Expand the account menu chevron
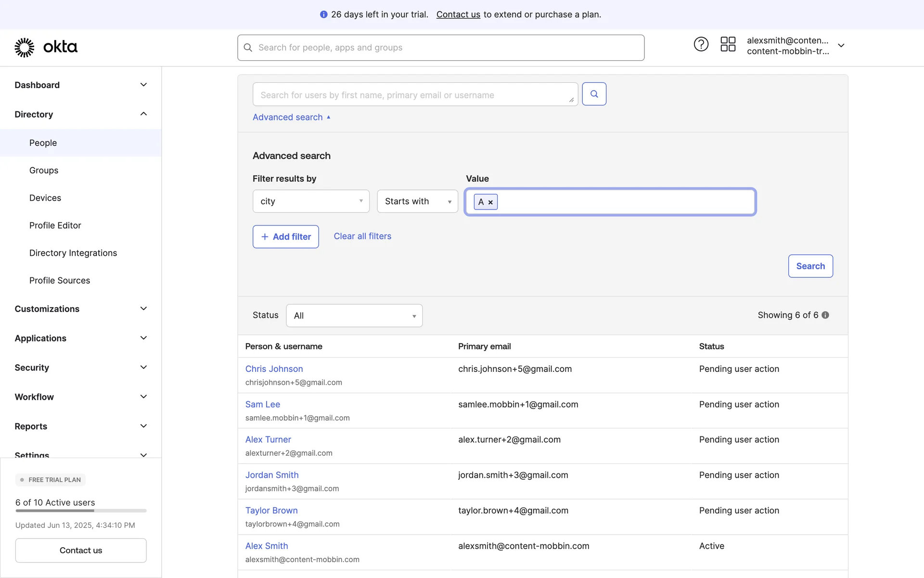Image resolution: width=924 pixels, height=578 pixels. click(841, 45)
